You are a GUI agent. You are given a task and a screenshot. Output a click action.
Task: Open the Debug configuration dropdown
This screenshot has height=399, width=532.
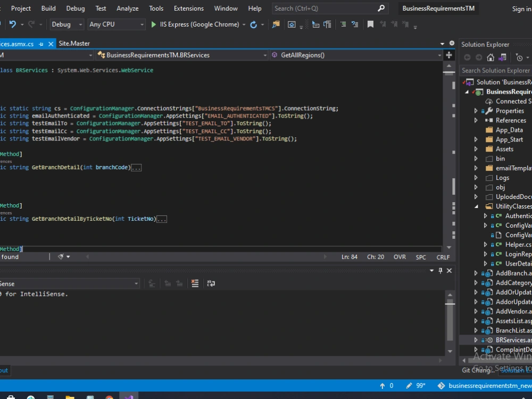67,24
